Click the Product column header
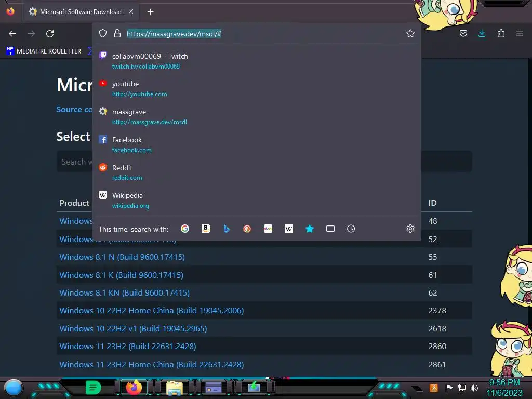 point(74,203)
